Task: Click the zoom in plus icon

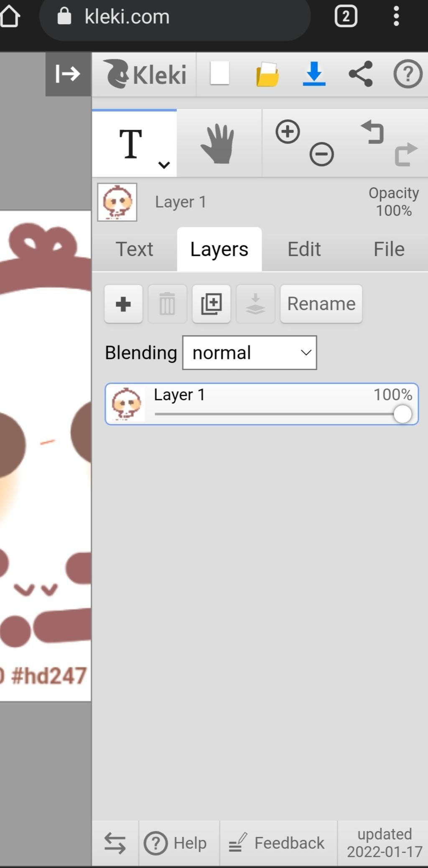Action: (288, 132)
